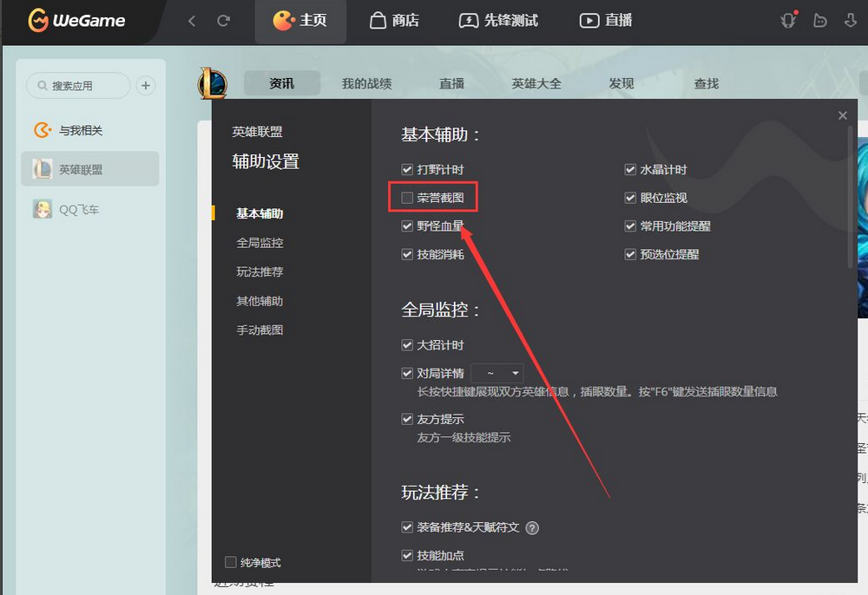868x595 pixels.
Task: Switch to the 发现 tab
Action: (x=621, y=83)
